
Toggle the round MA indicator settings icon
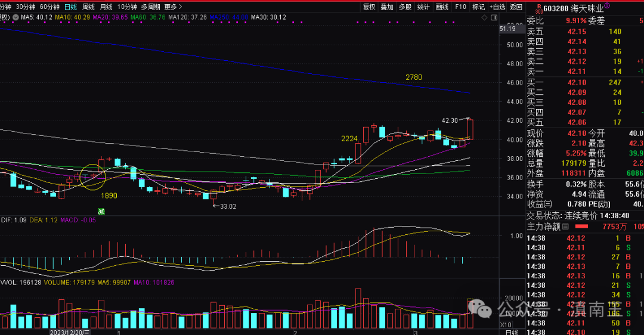pos(16,17)
